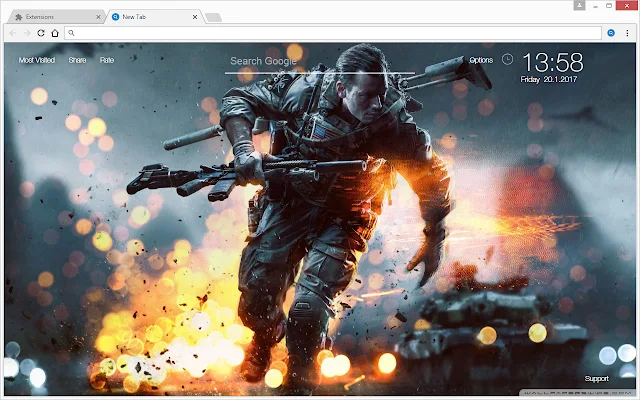Open the Most Visited link

click(37, 60)
